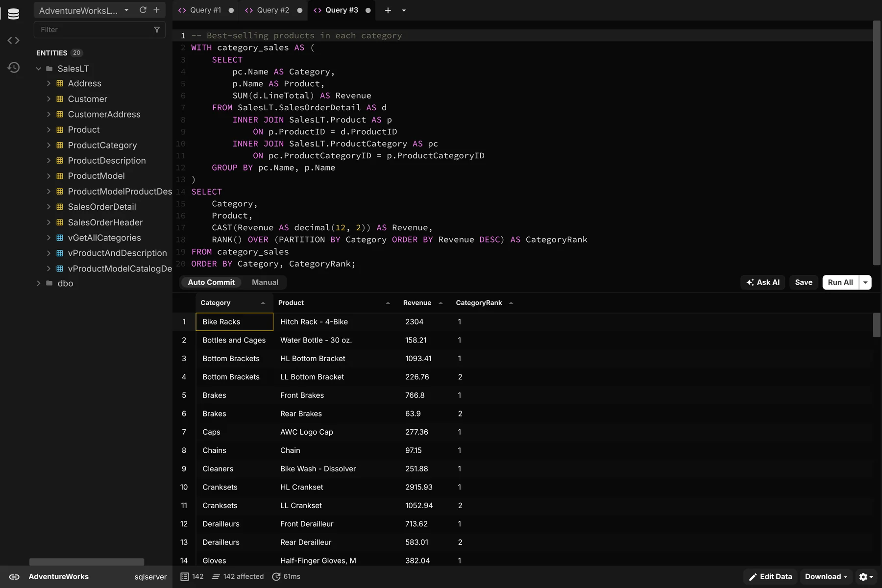The image size is (882, 588).
Task: Switch to Manual commit mode
Action: 265,282
